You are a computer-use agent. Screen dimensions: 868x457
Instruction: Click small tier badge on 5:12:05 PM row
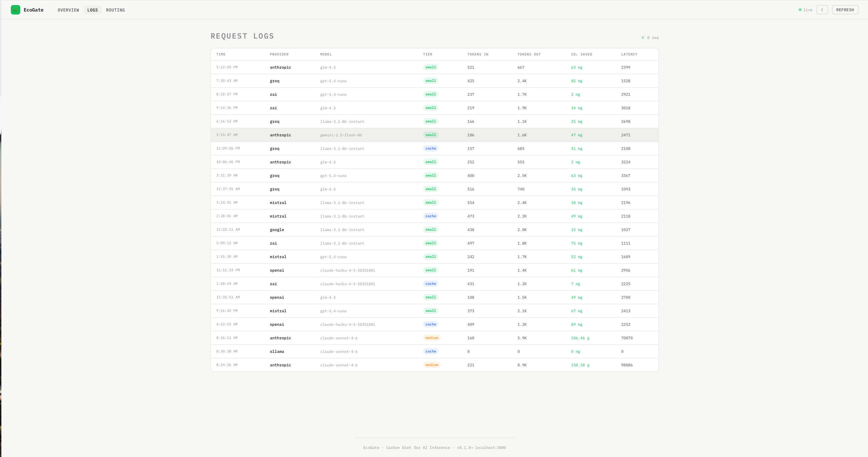point(431,67)
